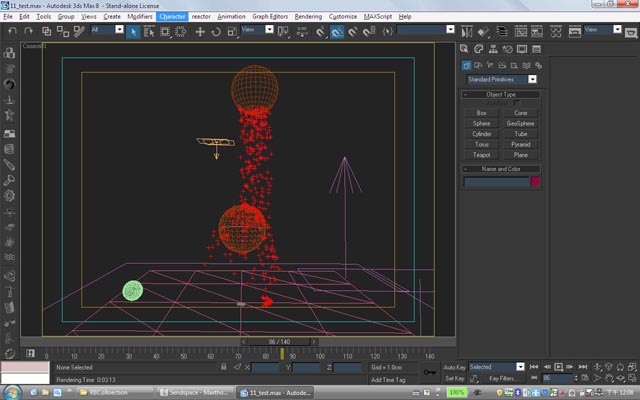Toggle the AutoGrid checkbox
The height and width of the screenshot is (400, 640).
[517, 102]
